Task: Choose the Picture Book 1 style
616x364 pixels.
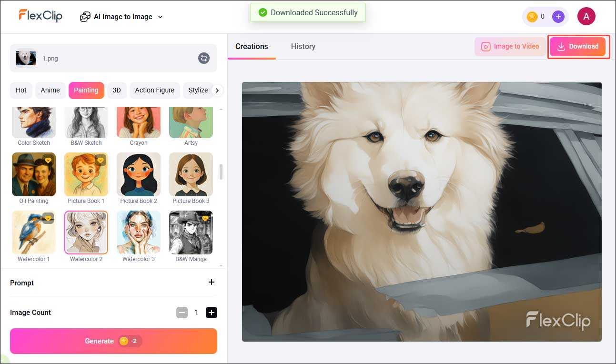Action: 86,174
